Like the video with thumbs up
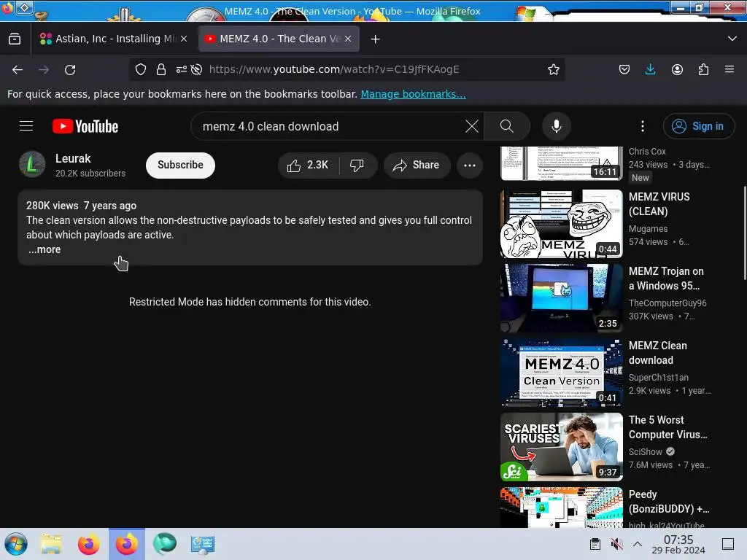 [308, 166]
